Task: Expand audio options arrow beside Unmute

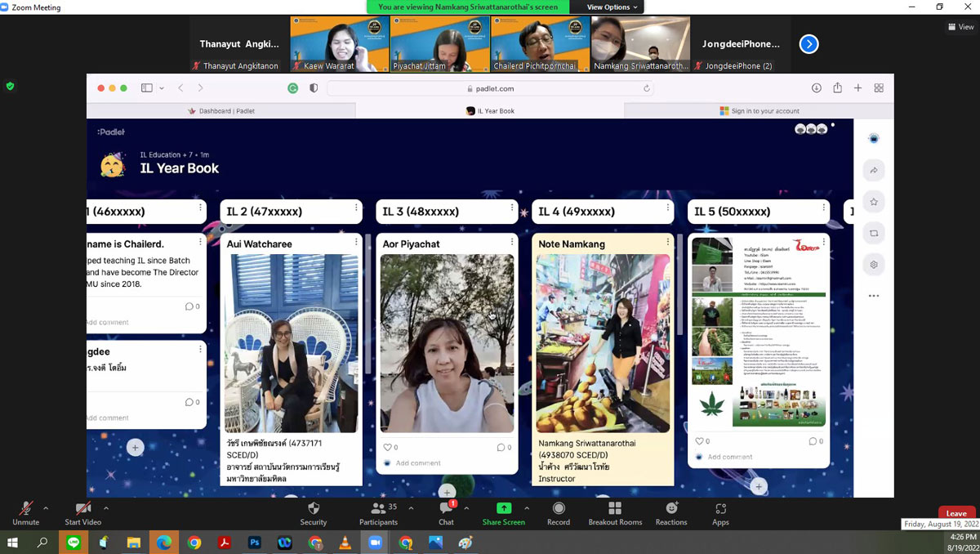Action: point(46,507)
